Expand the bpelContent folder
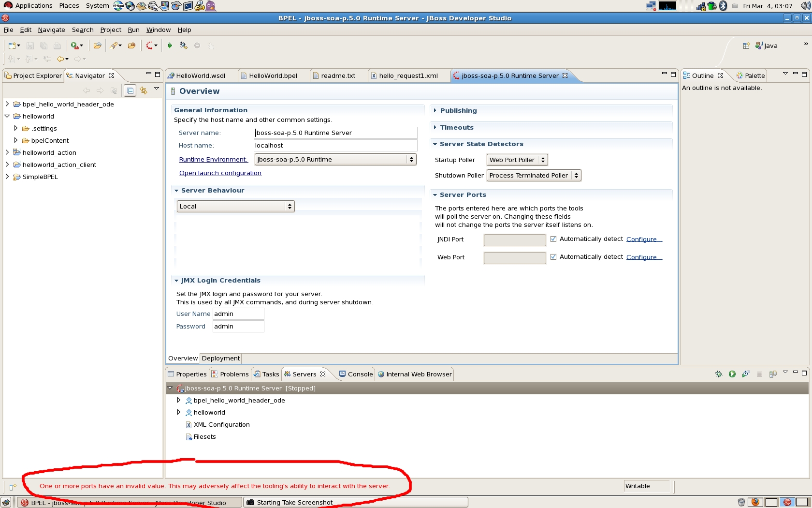This screenshot has height=508, width=812. [x=16, y=140]
